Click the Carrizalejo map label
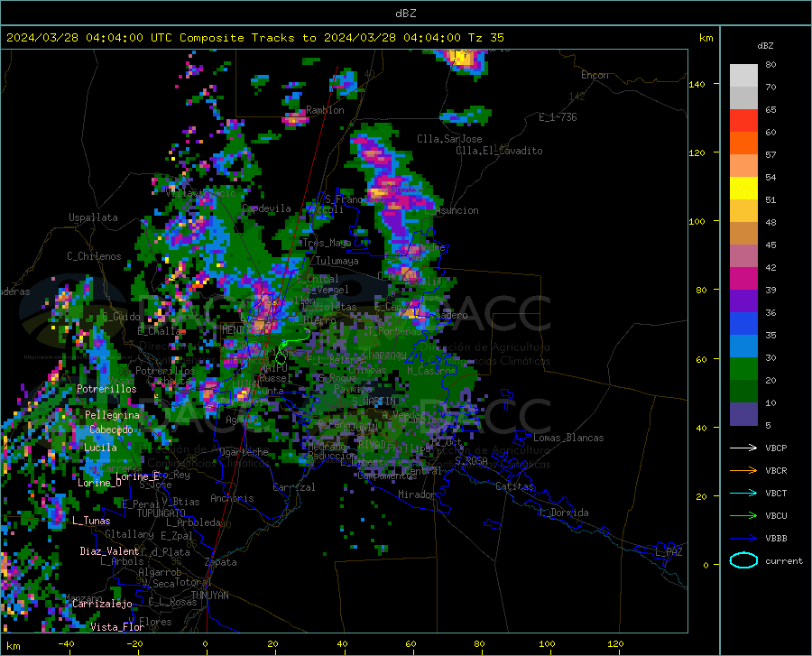Screen dimensions: 812x656 tap(102, 604)
